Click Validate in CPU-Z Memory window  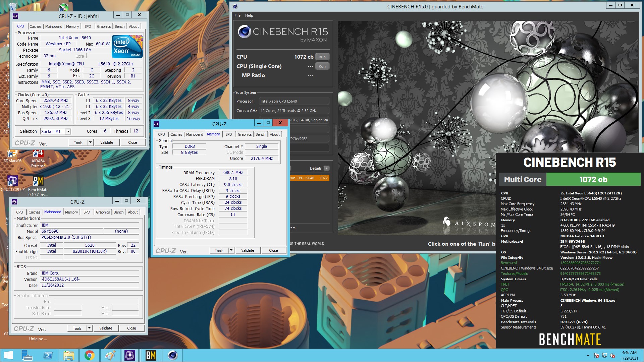click(x=248, y=250)
